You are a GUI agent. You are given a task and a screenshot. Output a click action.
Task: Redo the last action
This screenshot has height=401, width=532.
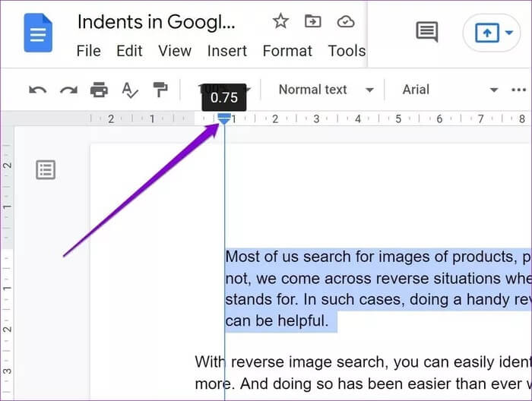click(68, 90)
